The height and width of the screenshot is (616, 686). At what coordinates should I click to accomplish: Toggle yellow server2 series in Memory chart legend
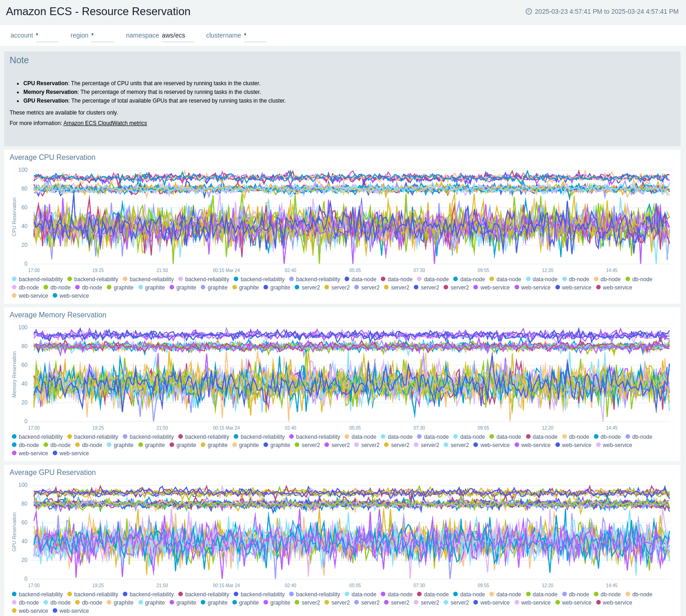pos(396,445)
